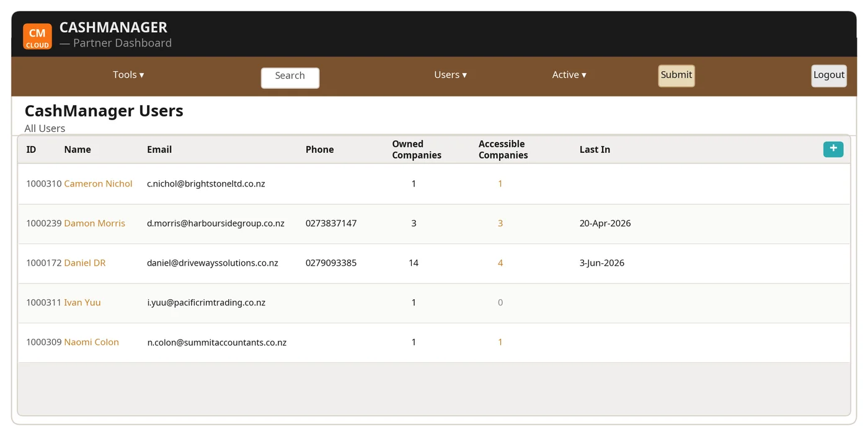Click user ID 1000310
Image resolution: width=868 pixels, height=436 pixels.
click(x=44, y=184)
